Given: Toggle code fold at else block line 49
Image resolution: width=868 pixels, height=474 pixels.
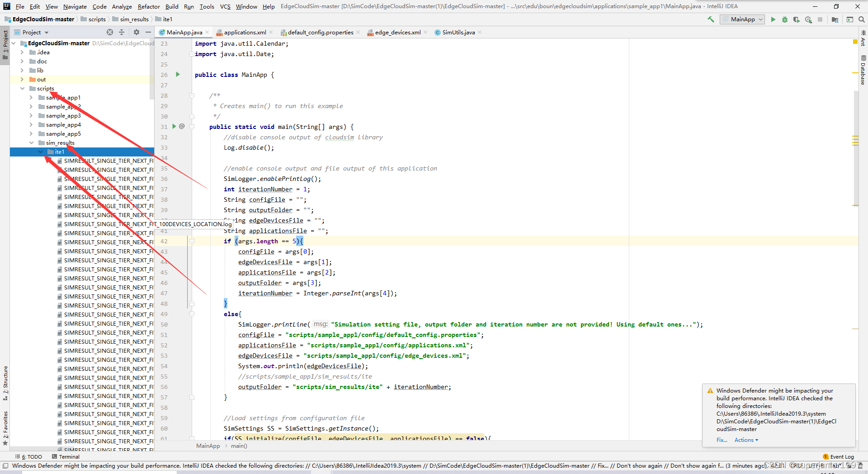Looking at the screenshot, I should pyautogui.click(x=192, y=314).
